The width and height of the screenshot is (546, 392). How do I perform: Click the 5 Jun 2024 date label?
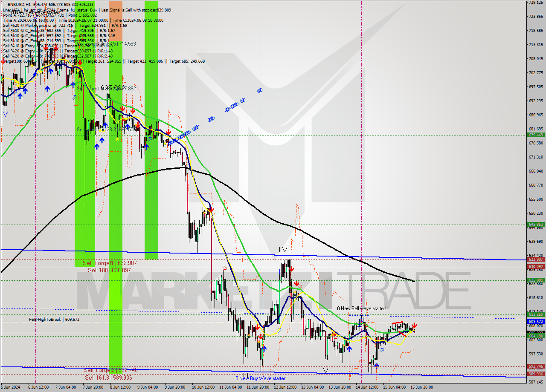coord(10,387)
